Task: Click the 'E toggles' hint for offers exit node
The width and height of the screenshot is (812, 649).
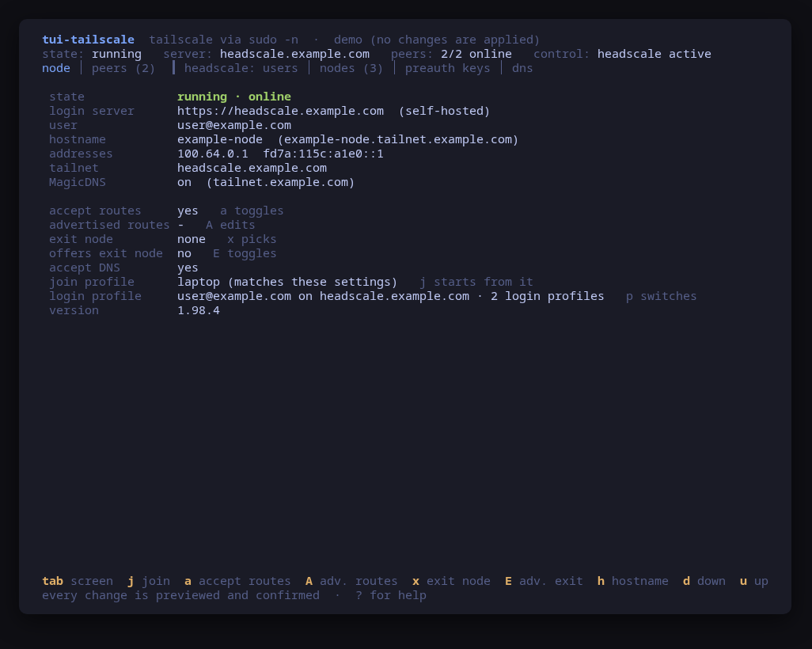Action: 245,253
